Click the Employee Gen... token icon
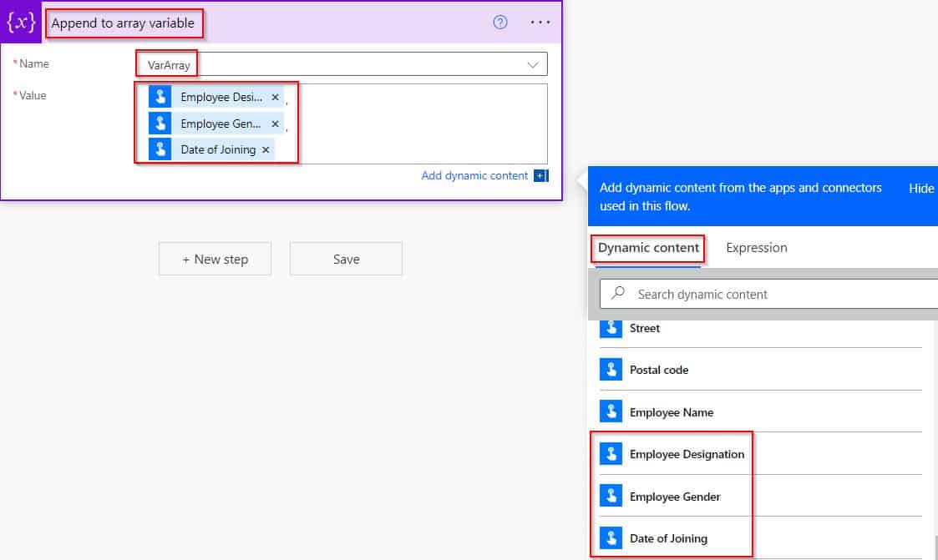 [x=160, y=124]
